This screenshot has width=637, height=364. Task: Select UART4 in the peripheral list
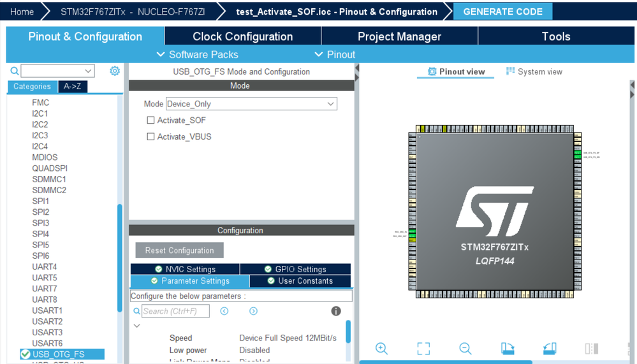[x=45, y=267]
